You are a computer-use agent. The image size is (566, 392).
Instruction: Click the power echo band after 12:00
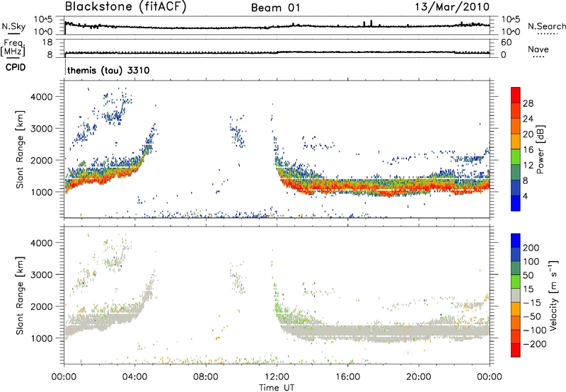coord(383,186)
